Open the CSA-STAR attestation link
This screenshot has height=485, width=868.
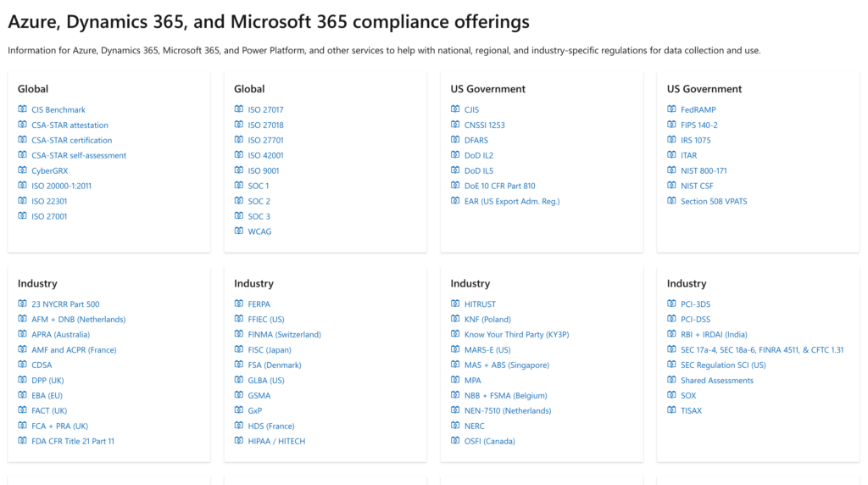[70, 125]
